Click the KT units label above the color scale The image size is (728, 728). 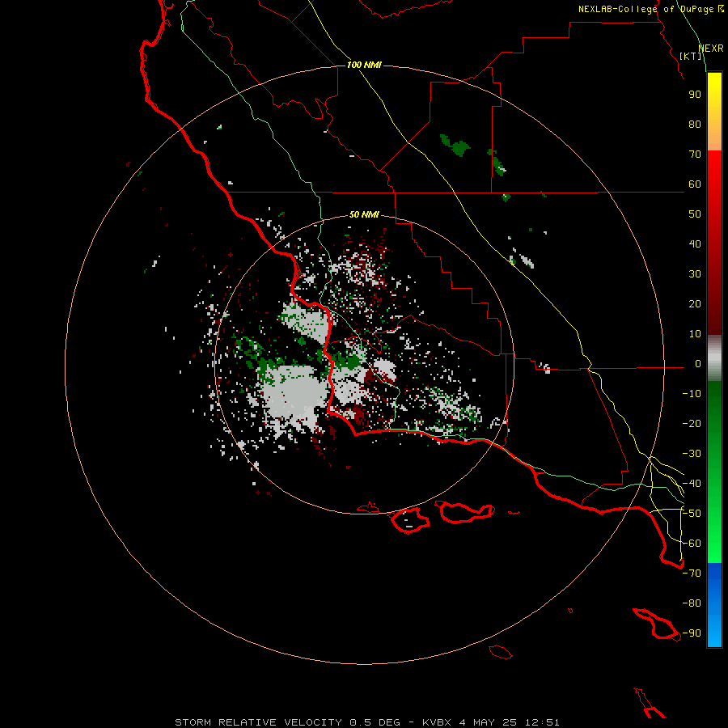[x=691, y=56]
